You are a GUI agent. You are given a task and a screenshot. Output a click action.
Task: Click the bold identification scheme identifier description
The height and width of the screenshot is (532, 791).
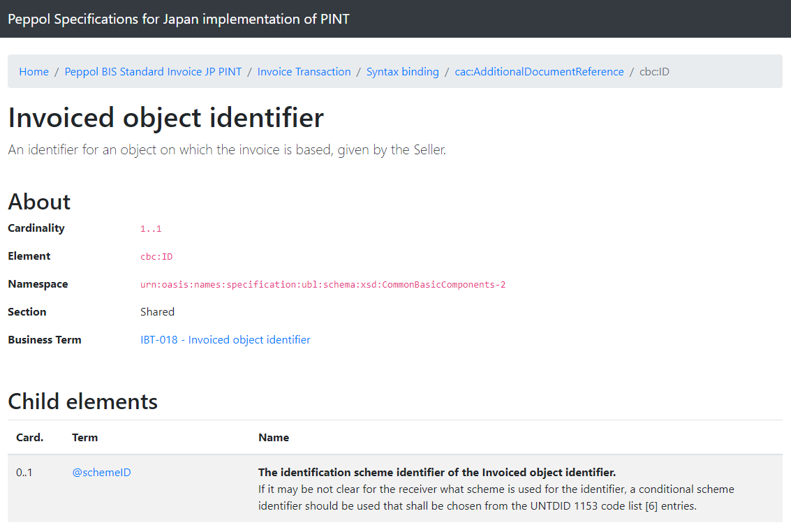click(436, 473)
